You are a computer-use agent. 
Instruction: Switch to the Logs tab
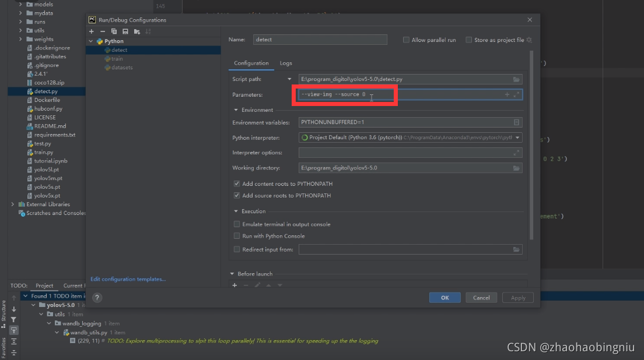(x=286, y=63)
